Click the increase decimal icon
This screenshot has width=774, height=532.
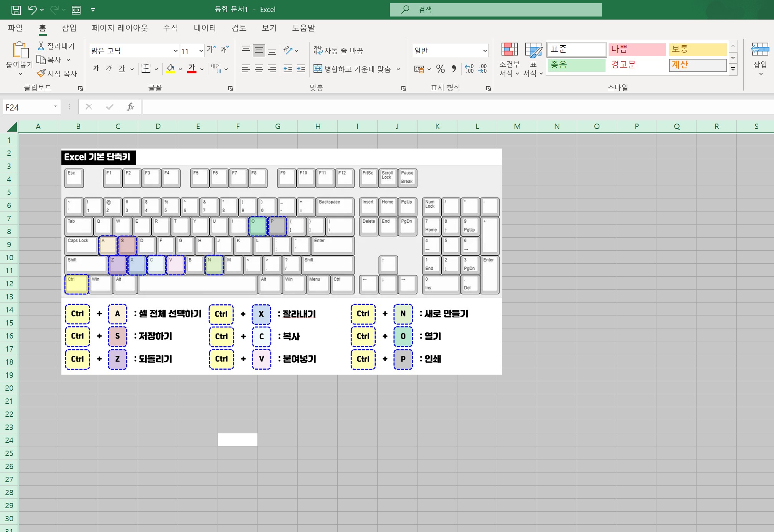(x=469, y=69)
